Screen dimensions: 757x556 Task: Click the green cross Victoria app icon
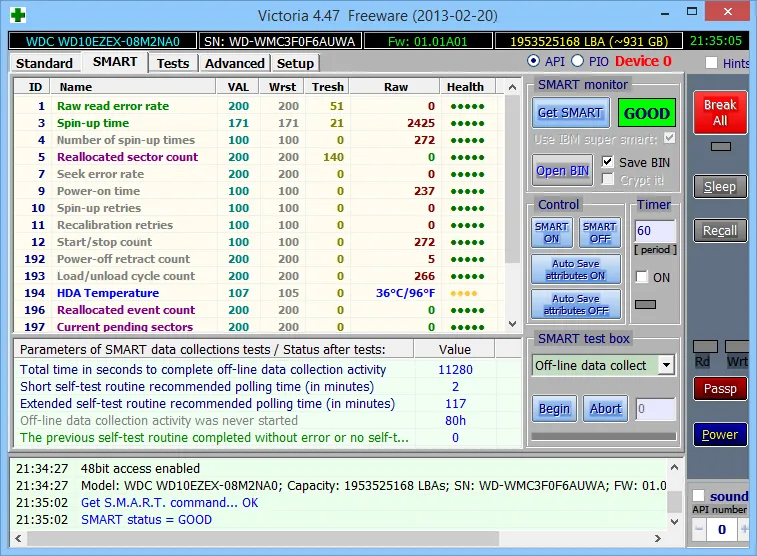[18, 15]
